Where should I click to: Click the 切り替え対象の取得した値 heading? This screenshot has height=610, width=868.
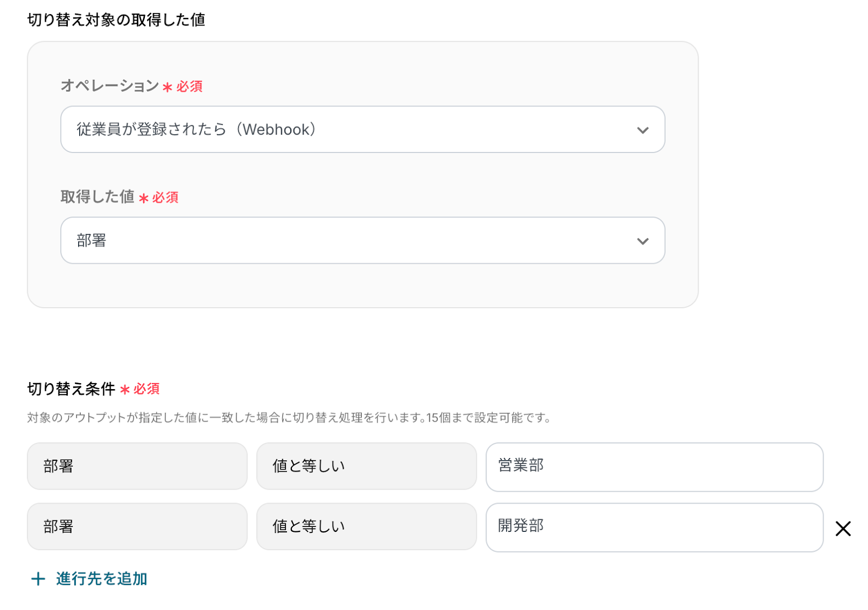point(116,20)
